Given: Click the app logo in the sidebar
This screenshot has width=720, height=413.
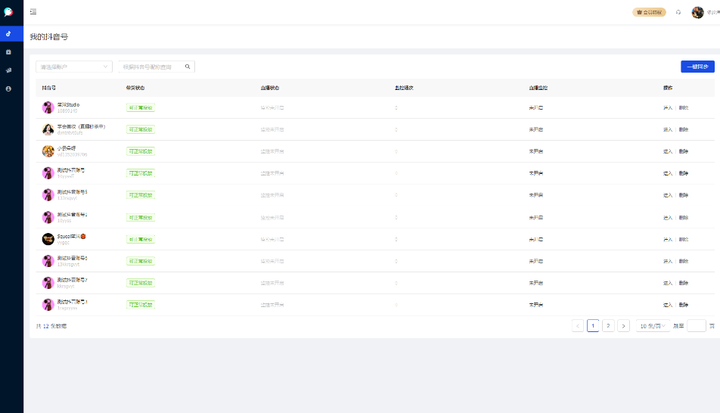Looking at the screenshot, I should tap(8, 12).
